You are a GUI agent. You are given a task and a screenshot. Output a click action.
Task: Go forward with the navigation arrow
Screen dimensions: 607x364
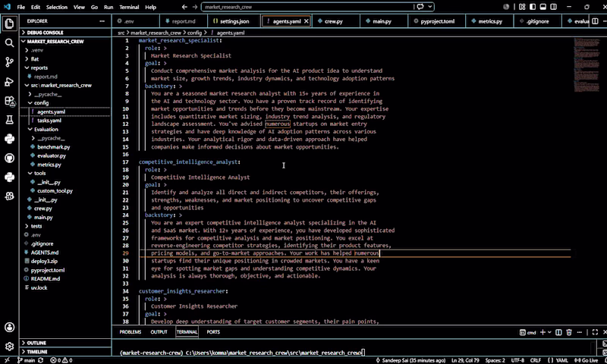[x=195, y=7]
